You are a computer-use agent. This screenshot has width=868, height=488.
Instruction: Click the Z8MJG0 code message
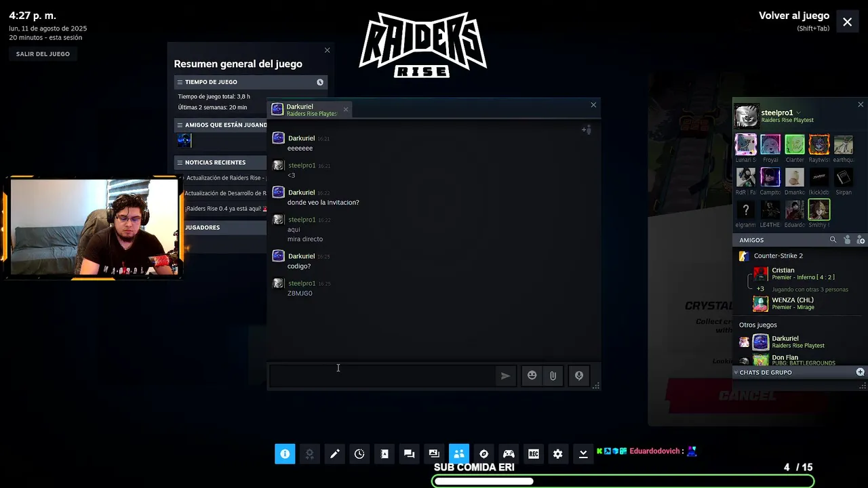(x=300, y=293)
